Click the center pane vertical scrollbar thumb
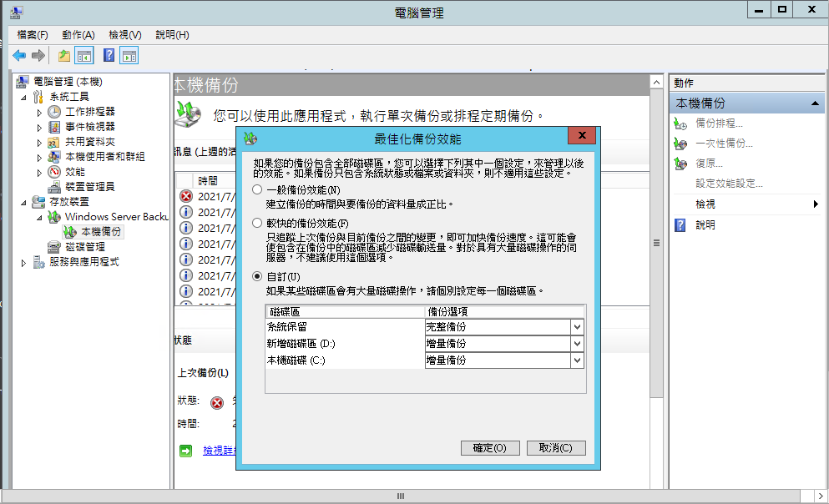This screenshot has height=504, width=829. pyautogui.click(x=656, y=243)
